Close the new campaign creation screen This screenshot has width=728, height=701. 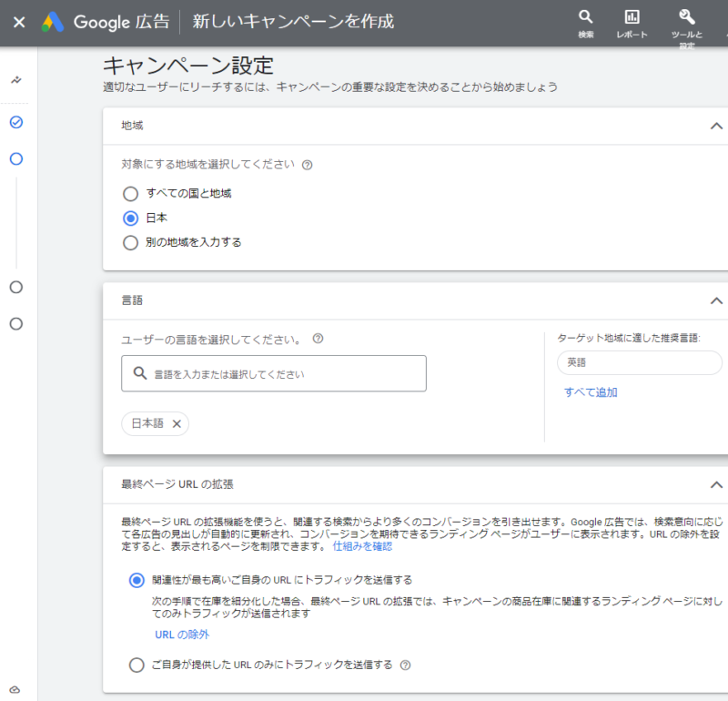pos(19,22)
